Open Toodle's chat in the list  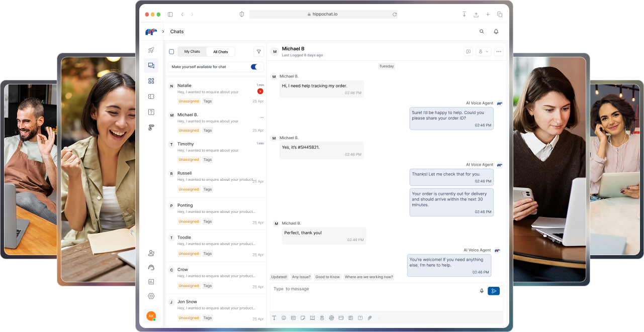point(216,245)
